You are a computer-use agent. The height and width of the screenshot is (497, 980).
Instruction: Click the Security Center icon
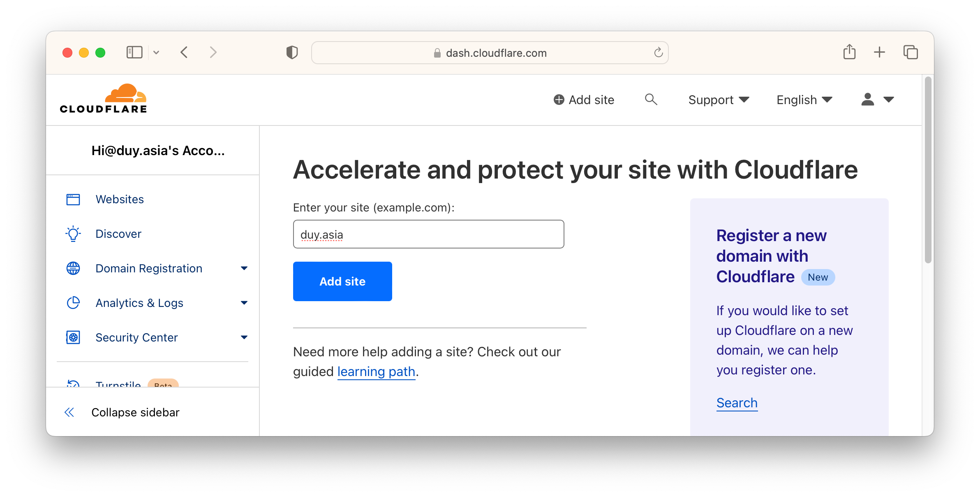[73, 337]
